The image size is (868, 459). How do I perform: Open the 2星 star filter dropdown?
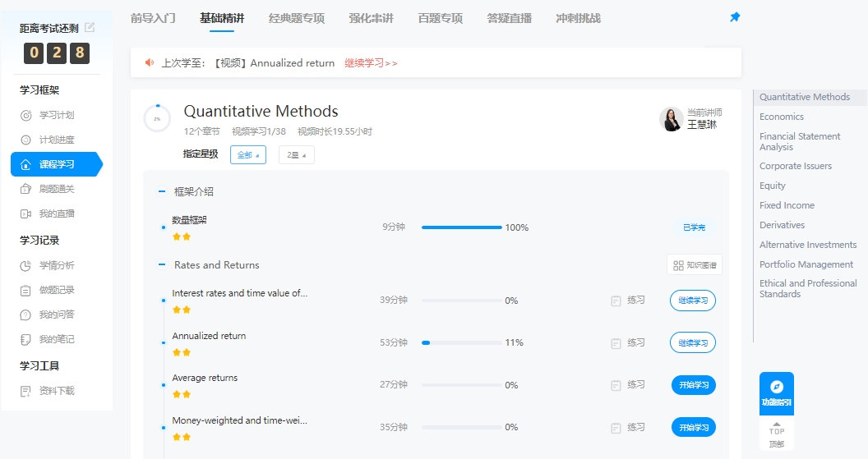tap(296, 154)
